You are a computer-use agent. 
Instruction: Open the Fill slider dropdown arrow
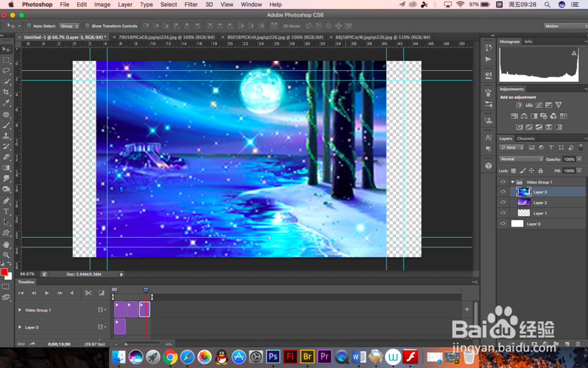(579, 171)
